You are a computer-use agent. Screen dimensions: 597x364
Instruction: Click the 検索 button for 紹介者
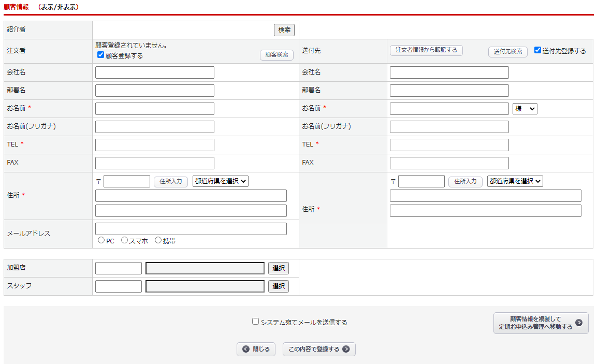(284, 30)
